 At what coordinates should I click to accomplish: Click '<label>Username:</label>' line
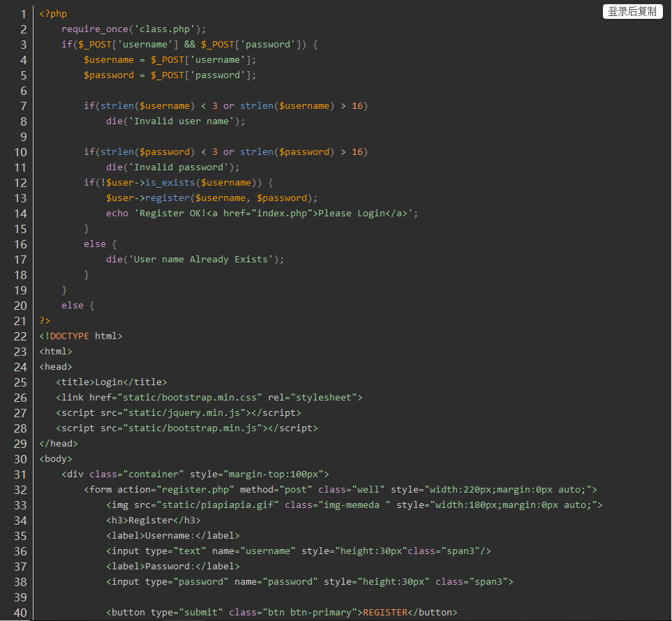(x=173, y=536)
